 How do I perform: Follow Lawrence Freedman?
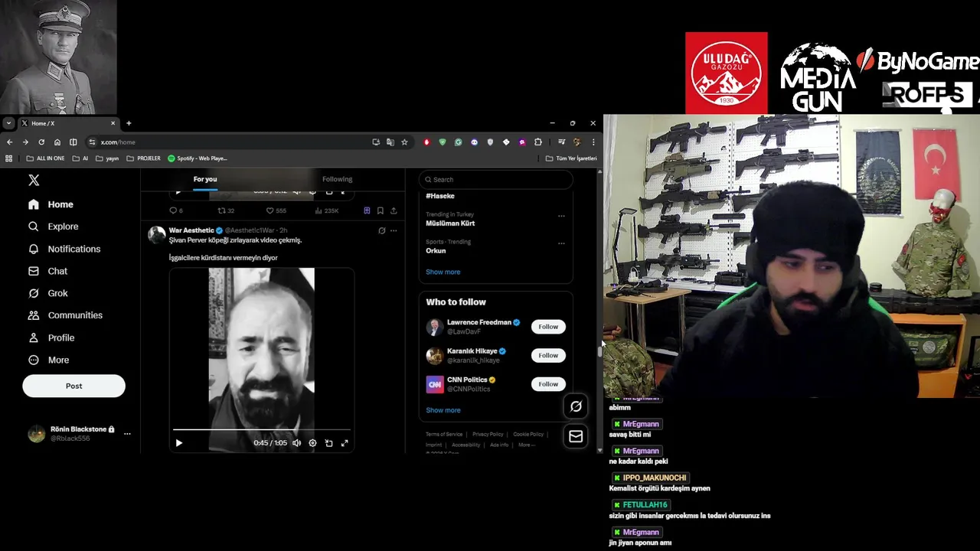pyautogui.click(x=548, y=327)
